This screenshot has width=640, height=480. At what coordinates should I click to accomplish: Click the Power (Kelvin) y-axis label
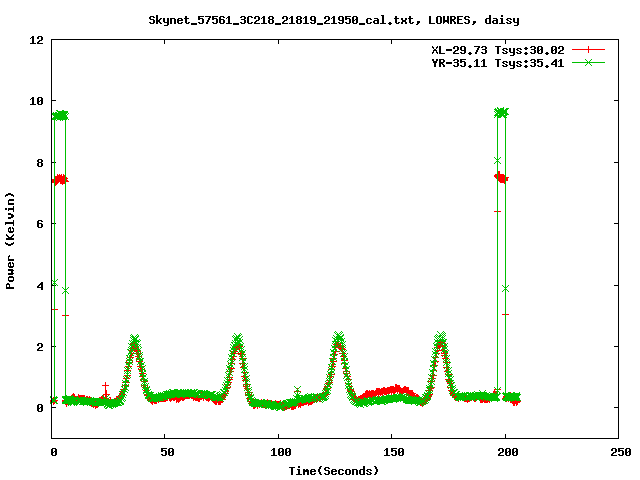(x=10, y=241)
